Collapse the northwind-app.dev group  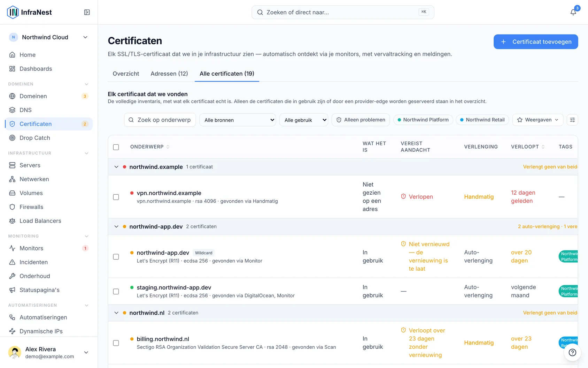116,226
